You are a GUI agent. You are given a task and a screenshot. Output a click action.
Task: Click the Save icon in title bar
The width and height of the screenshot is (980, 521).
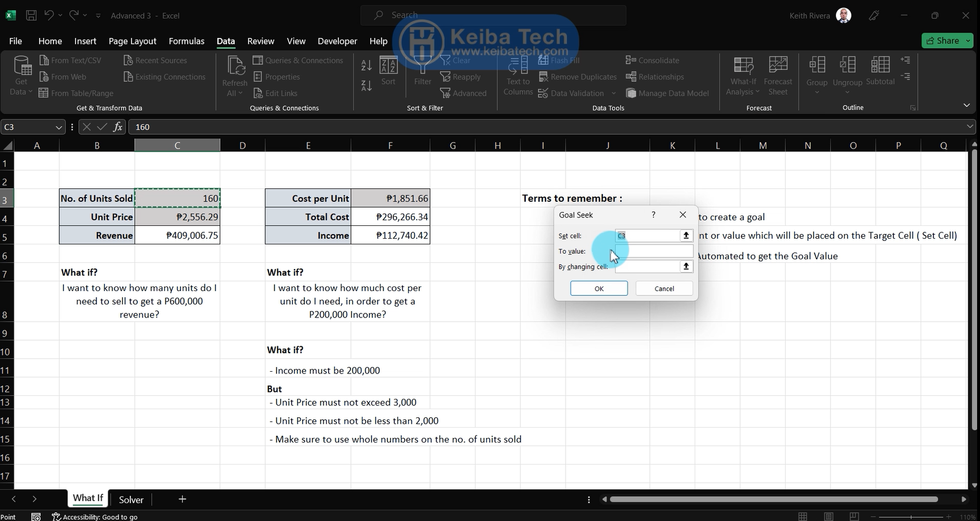point(32,16)
